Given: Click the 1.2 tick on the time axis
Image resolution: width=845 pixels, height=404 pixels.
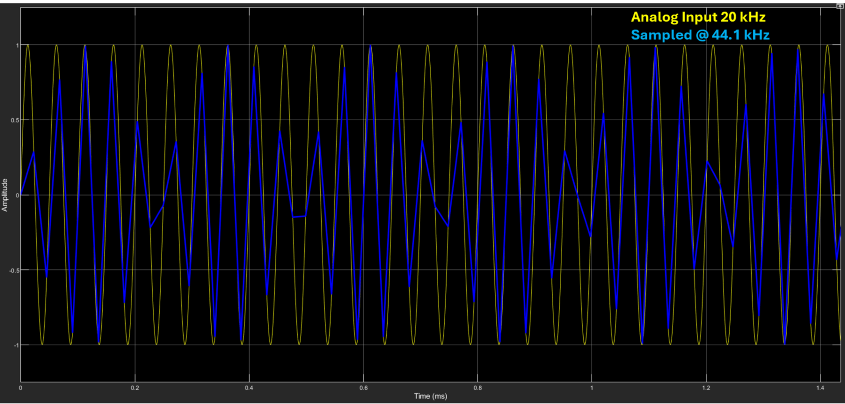Looking at the screenshot, I should tap(706, 387).
